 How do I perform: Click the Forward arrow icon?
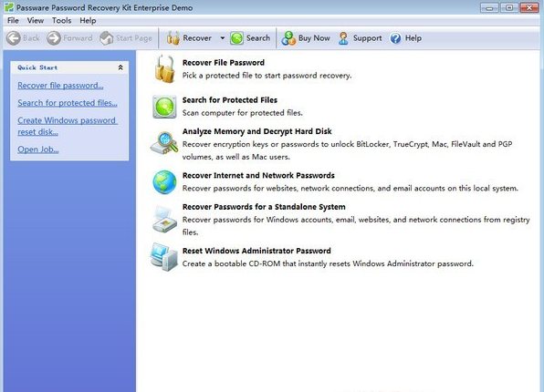coord(54,38)
